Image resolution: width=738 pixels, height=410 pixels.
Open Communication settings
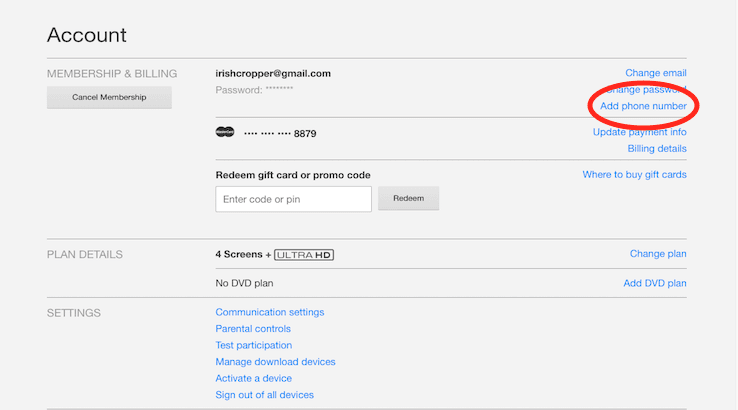[x=269, y=312]
